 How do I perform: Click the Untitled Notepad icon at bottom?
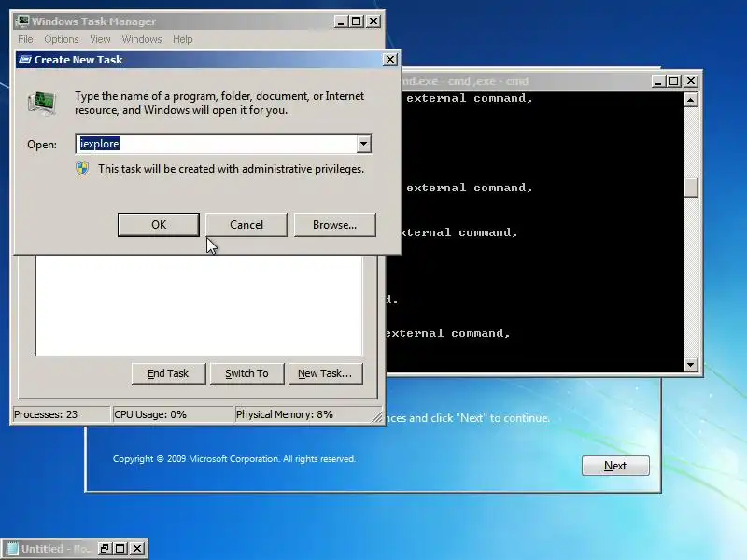coord(12,549)
